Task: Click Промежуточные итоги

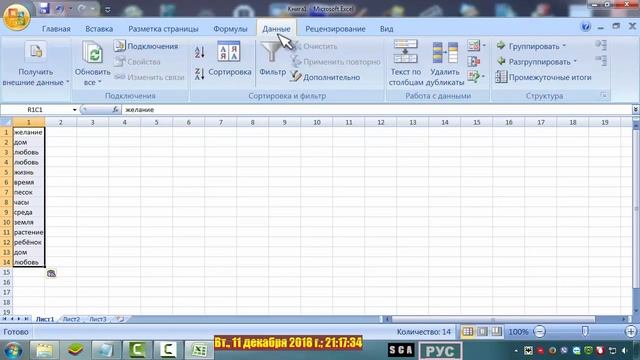Action: pos(543,77)
